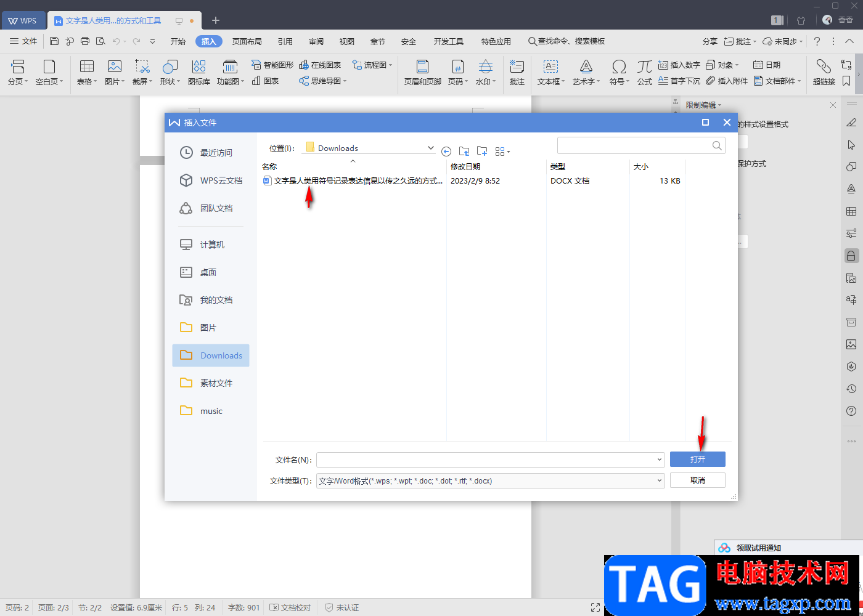Expand the 对象 object dropdown
The height and width of the screenshot is (616, 863).
737,65
